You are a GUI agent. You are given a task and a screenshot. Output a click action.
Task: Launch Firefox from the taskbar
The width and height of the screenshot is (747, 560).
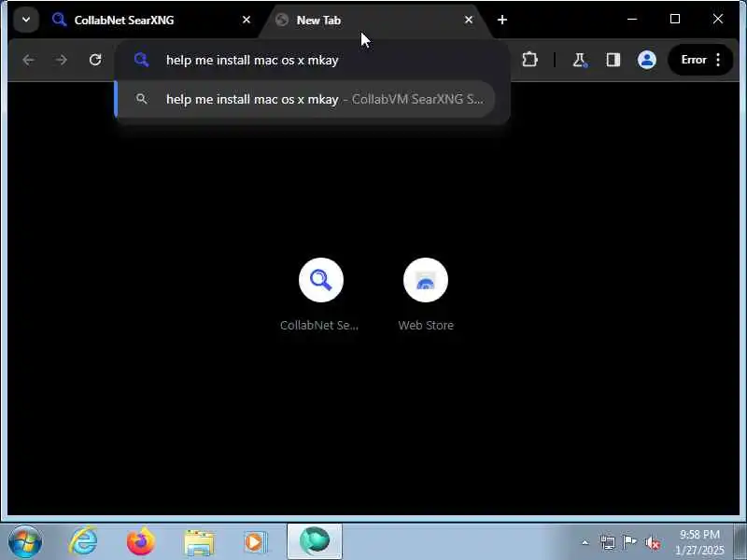[141, 542]
